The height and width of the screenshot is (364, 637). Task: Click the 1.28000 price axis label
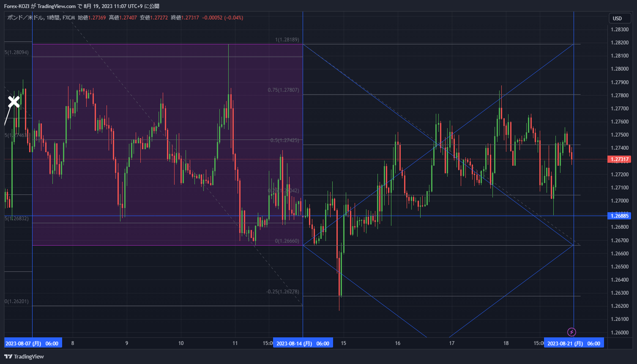(x=619, y=69)
